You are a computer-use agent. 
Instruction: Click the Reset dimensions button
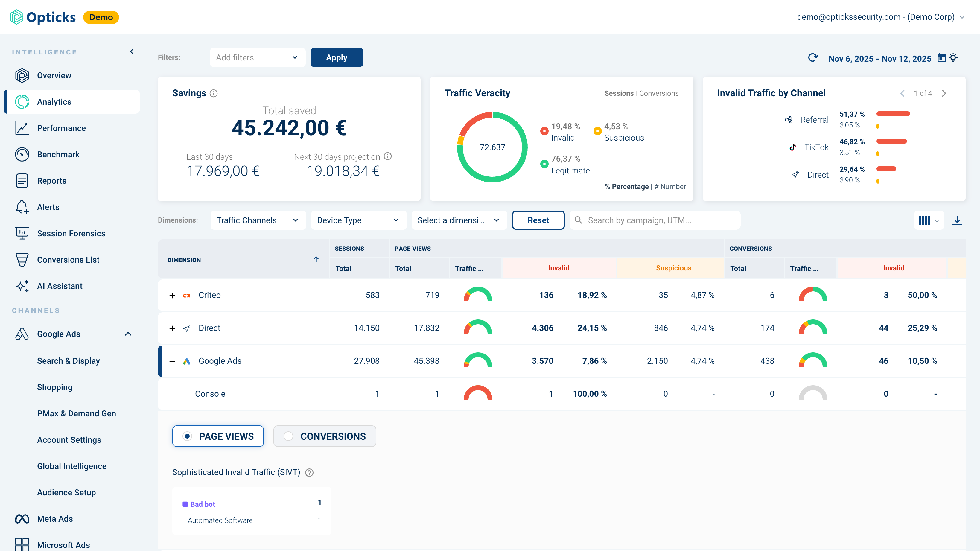click(538, 220)
